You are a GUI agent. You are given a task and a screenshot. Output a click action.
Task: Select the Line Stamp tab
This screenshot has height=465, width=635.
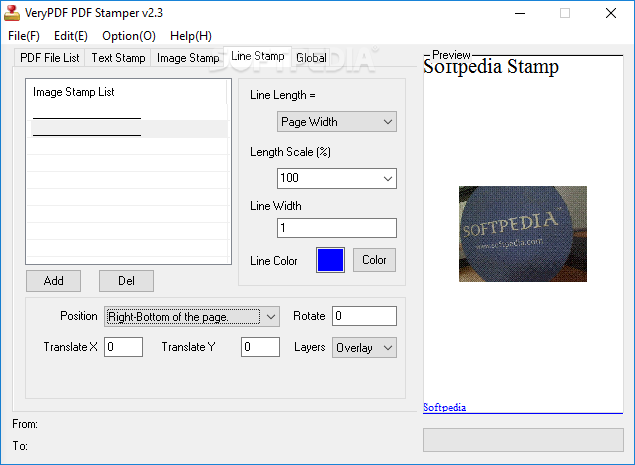(x=258, y=56)
